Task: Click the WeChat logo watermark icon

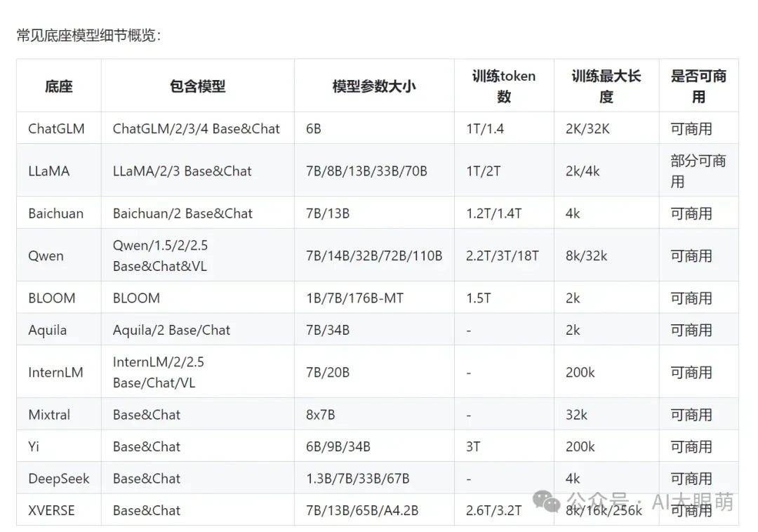Action: coord(546,501)
